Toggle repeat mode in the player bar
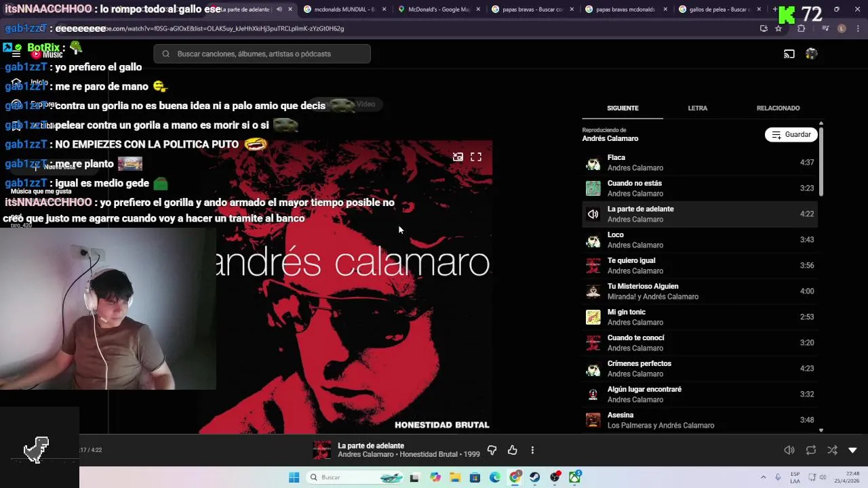 811,450
